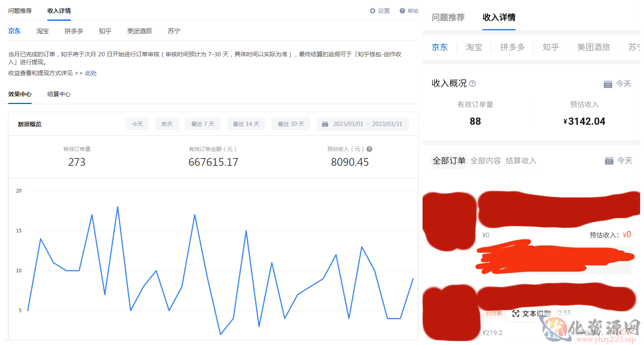644x345 pixels.
Task: Filter data by 最近 7 天
Action: [203, 124]
